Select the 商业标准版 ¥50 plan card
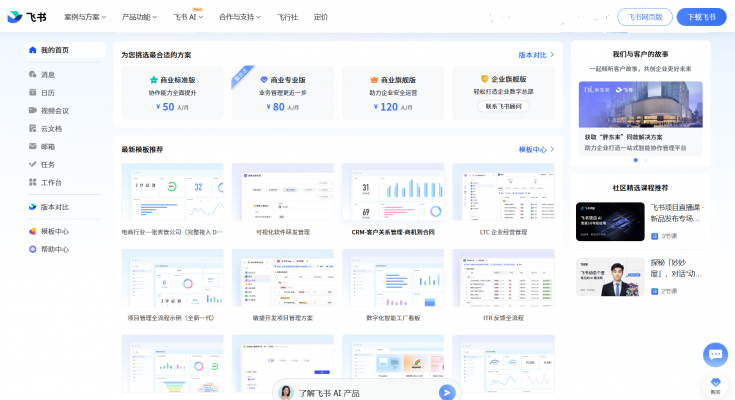The height and width of the screenshot is (400, 735). 172,93
